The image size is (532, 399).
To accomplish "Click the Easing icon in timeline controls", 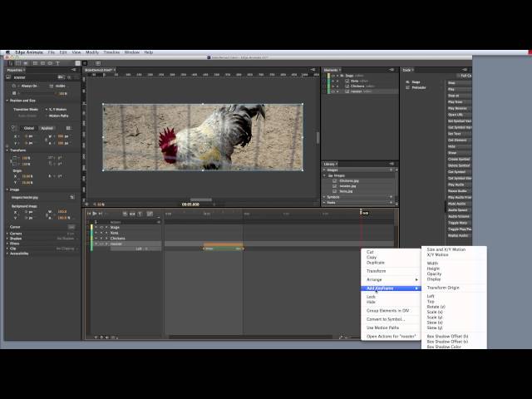I will [x=150, y=214].
